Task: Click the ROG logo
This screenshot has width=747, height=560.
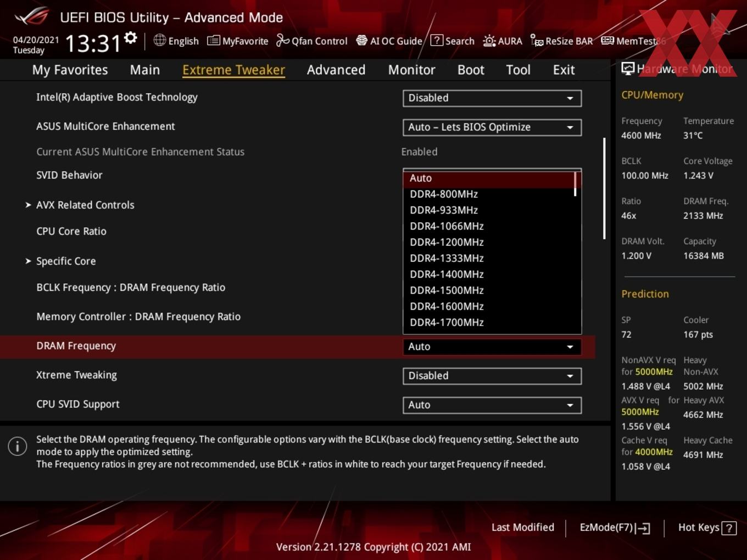Action: pos(32,16)
